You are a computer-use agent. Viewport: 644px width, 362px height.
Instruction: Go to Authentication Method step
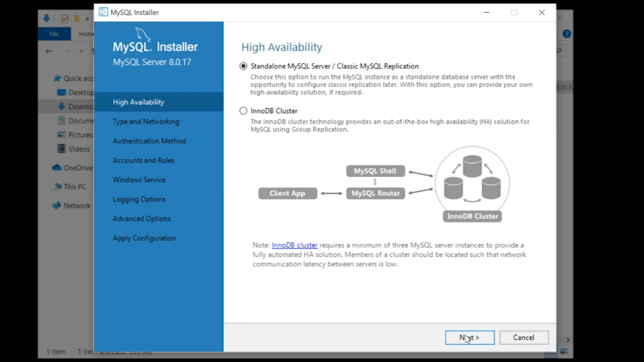click(x=149, y=141)
